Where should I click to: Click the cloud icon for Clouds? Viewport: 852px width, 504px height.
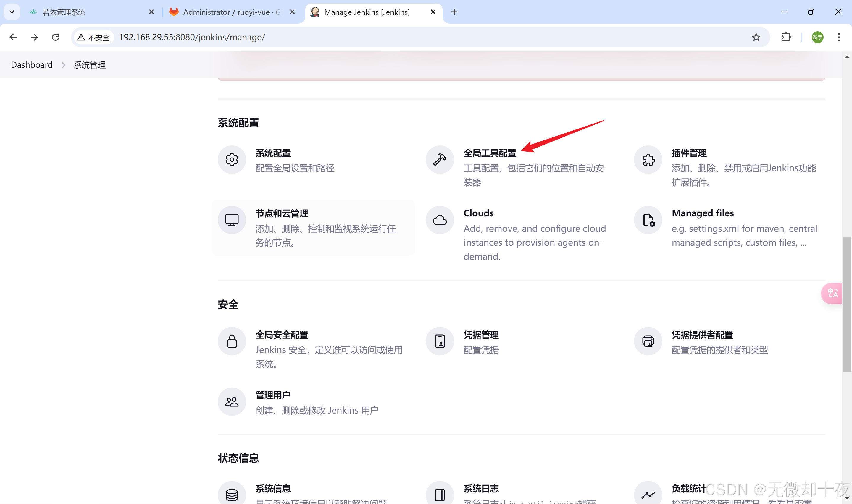click(x=439, y=220)
